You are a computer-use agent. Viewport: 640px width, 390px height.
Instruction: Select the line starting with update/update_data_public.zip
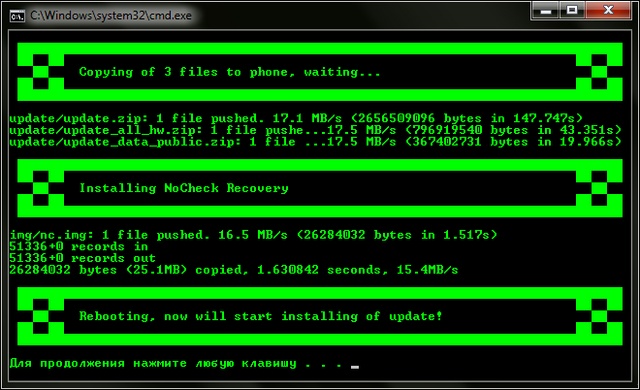click(315, 142)
